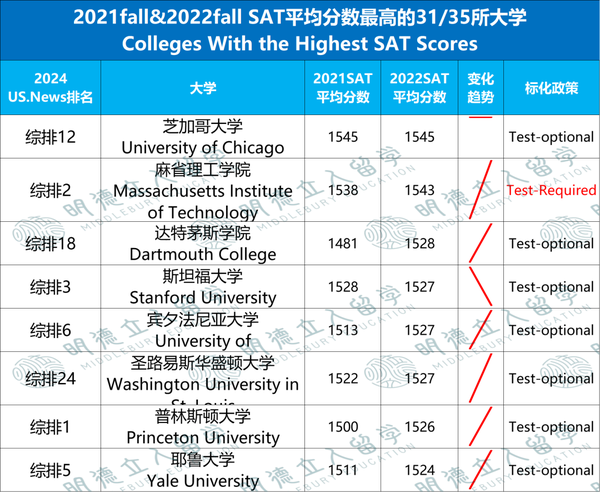This screenshot has height=492, width=600.
Task: Click Stanford's 2021 score 1528
Action: click(343, 287)
